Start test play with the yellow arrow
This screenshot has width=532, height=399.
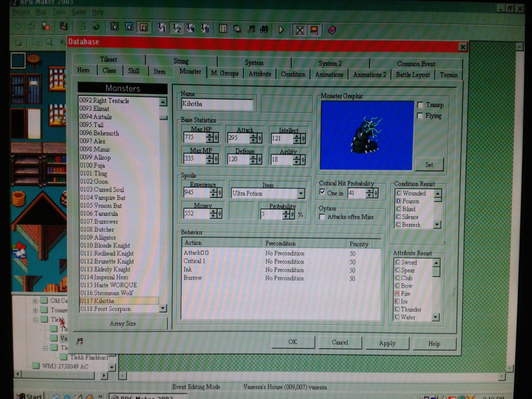(281, 30)
